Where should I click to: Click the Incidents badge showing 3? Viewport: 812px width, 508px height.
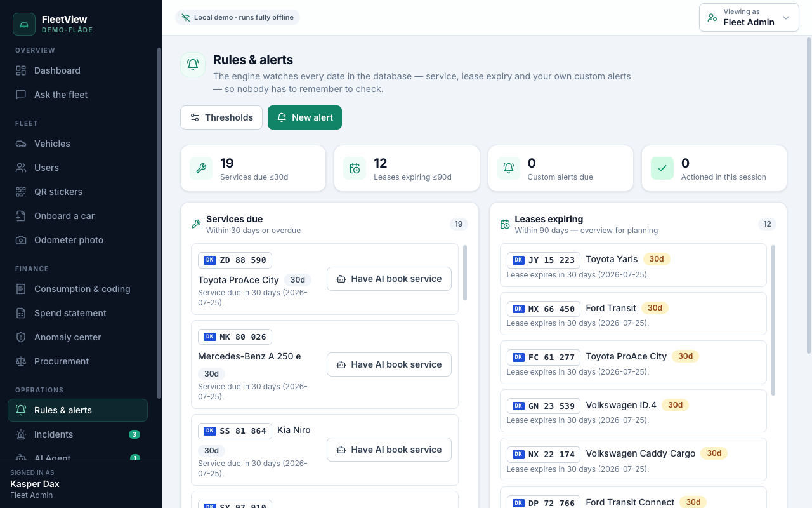coord(134,434)
